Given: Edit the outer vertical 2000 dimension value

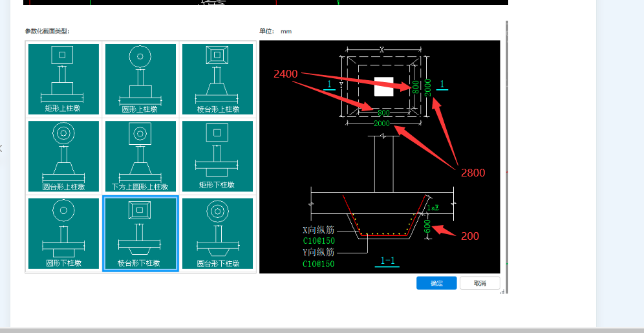Looking at the screenshot, I should point(428,87).
